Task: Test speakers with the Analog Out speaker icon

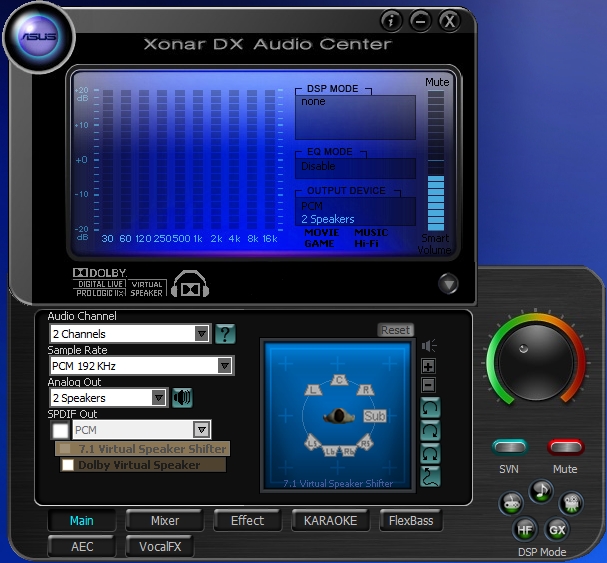Action: pos(182,398)
